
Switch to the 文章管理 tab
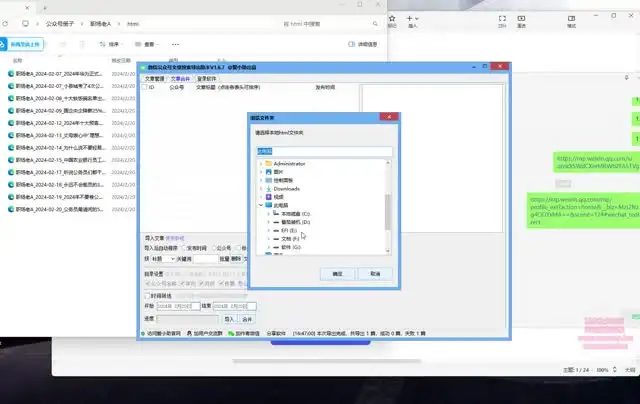click(x=153, y=77)
